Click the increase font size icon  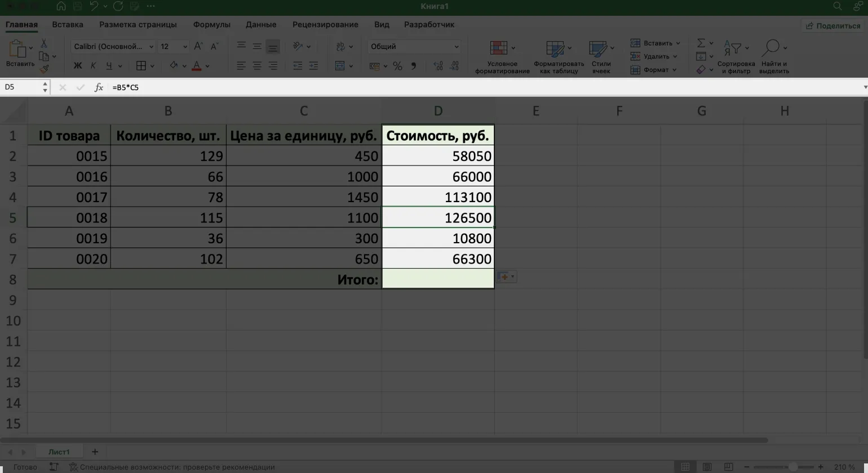point(198,47)
